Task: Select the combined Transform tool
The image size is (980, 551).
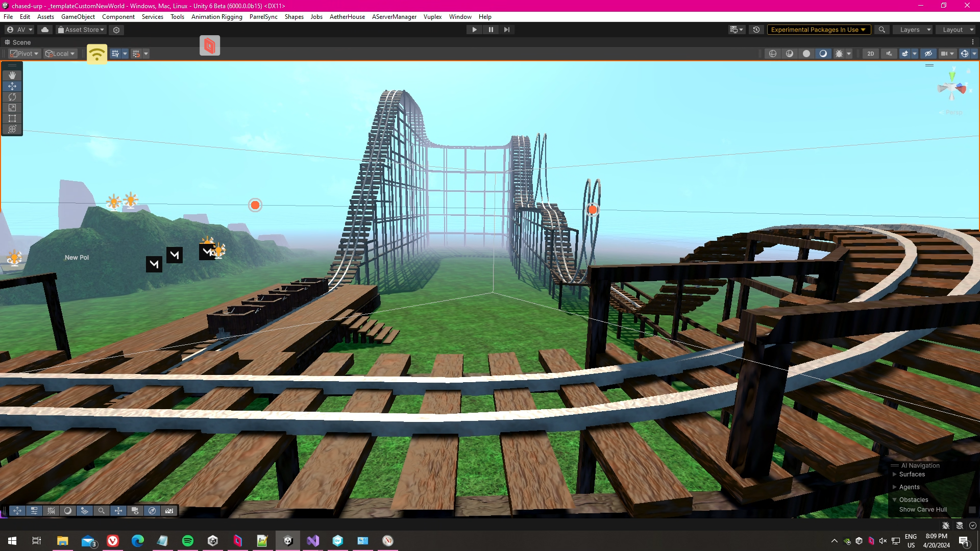Action: (x=12, y=129)
